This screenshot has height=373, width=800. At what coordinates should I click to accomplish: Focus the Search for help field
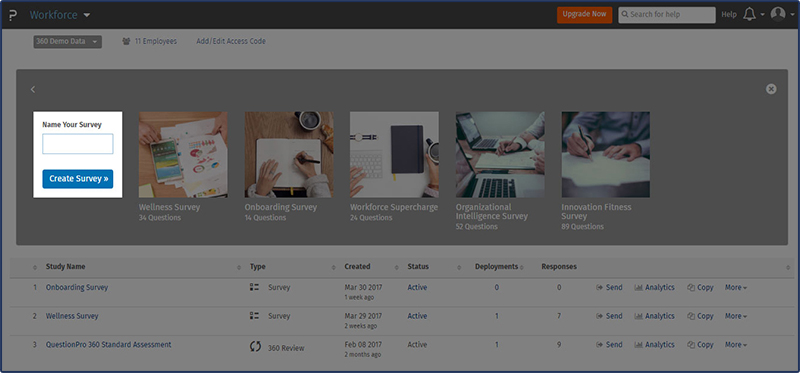click(x=667, y=15)
